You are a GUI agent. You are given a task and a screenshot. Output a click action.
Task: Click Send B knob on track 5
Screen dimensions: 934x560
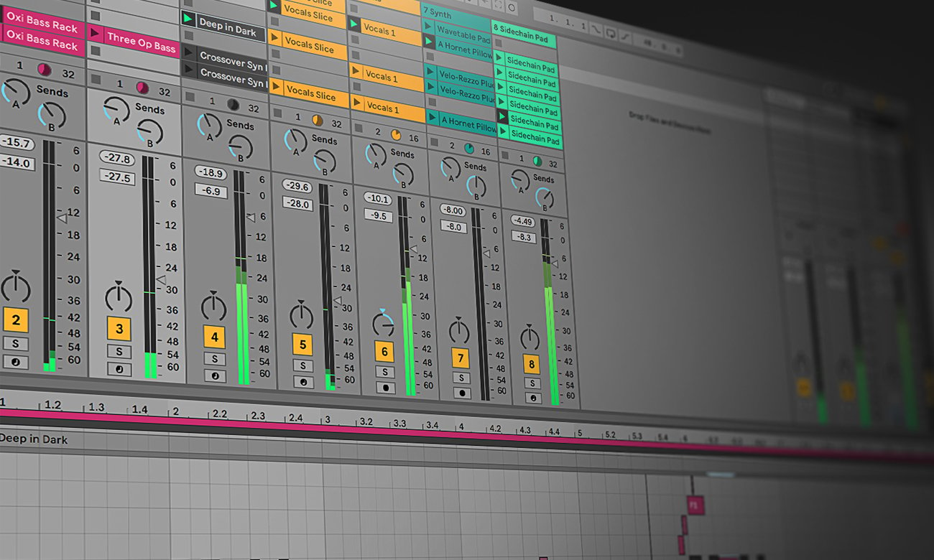coord(325,162)
